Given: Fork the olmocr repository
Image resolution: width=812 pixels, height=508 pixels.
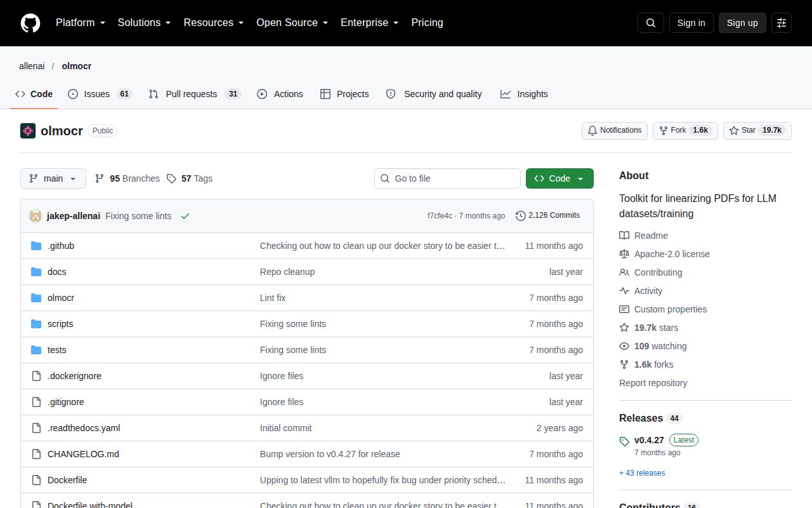Looking at the screenshot, I should tap(685, 131).
